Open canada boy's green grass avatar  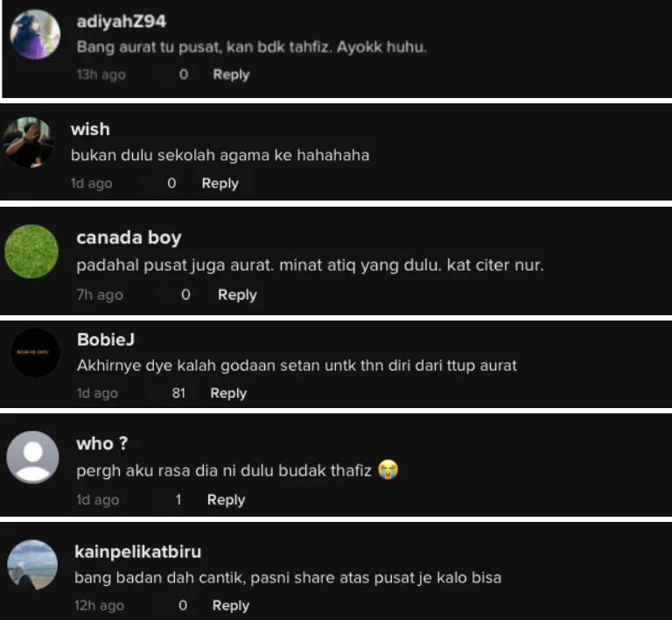coord(31,251)
